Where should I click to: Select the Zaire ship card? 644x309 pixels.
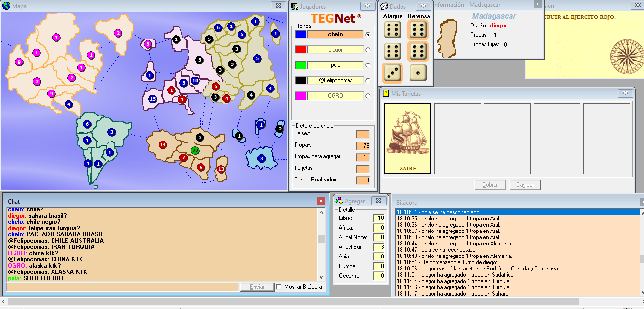tap(407, 138)
